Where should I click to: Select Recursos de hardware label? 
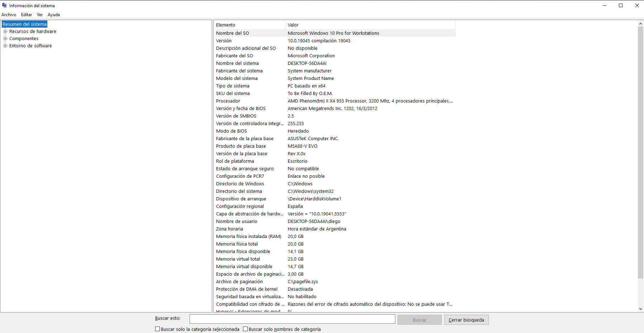[x=33, y=31]
